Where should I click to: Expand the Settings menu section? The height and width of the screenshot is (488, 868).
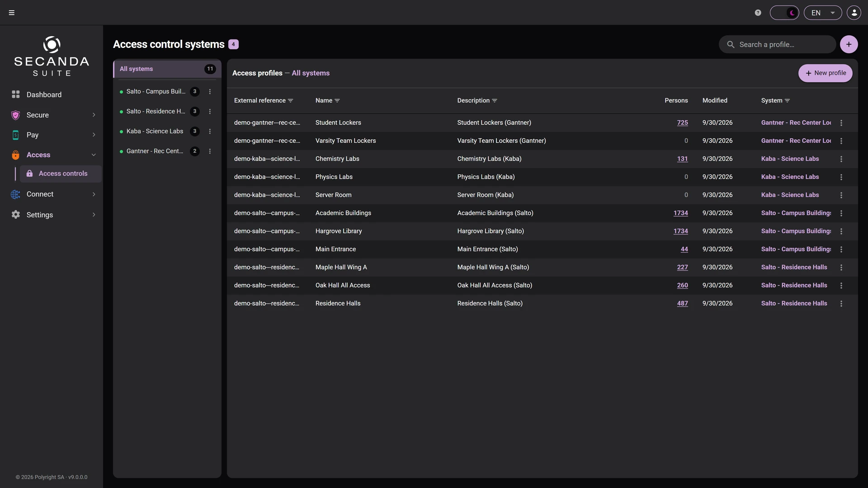tap(52, 215)
